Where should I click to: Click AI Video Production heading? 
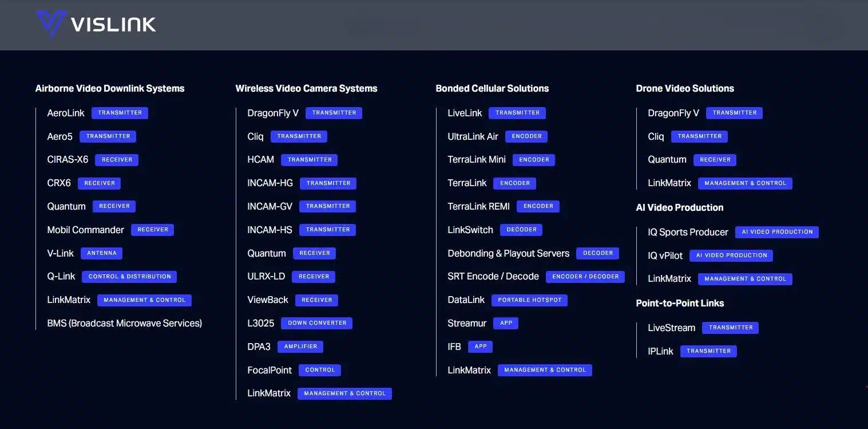point(680,208)
